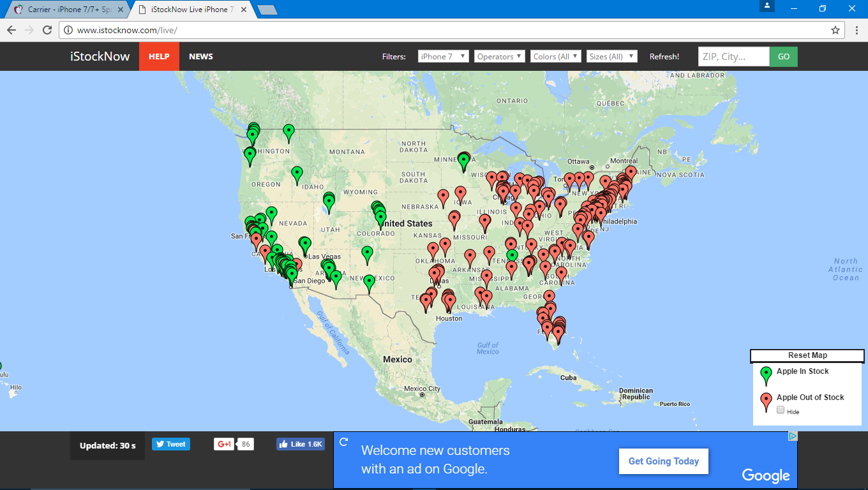868x490 pixels.
Task: Bookmark this page with the star
Action: [x=835, y=30]
